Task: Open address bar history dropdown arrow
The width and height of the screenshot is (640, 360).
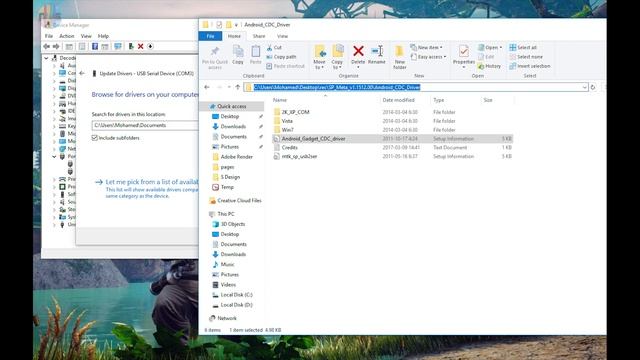Action: click(x=584, y=87)
